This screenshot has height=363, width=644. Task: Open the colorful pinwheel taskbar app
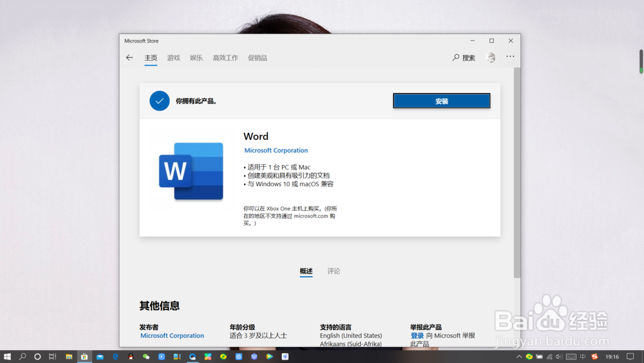pyautogui.click(x=208, y=357)
